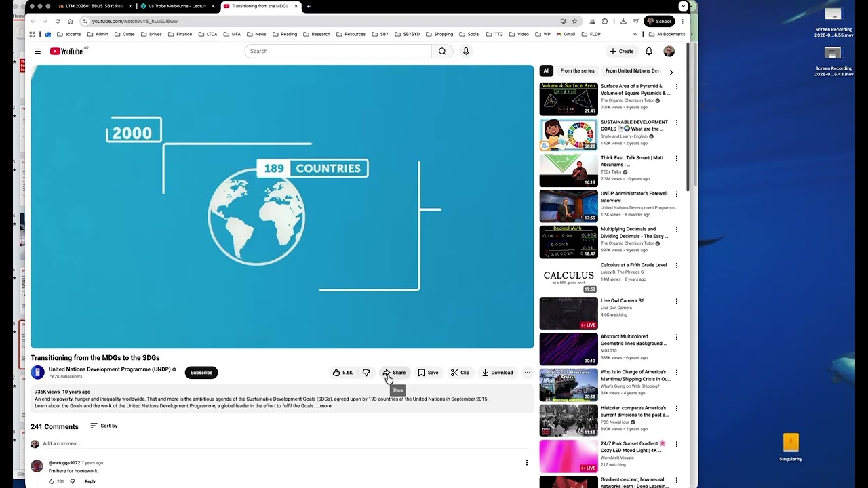The height and width of the screenshot is (488, 868).
Task: Open options for Surface Area of a Pyramid video
Action: (x=676, y=87)
